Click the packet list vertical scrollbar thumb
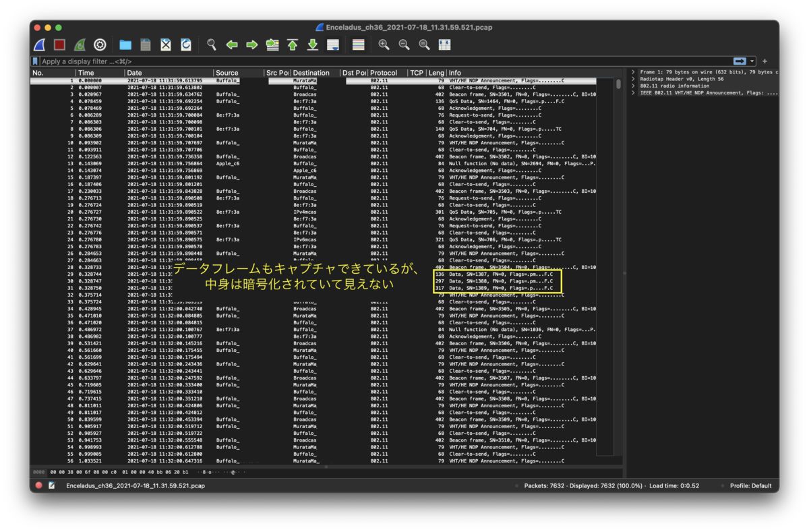Image resolution: width=809 pixels, height=532 pixels. [619, 84]
